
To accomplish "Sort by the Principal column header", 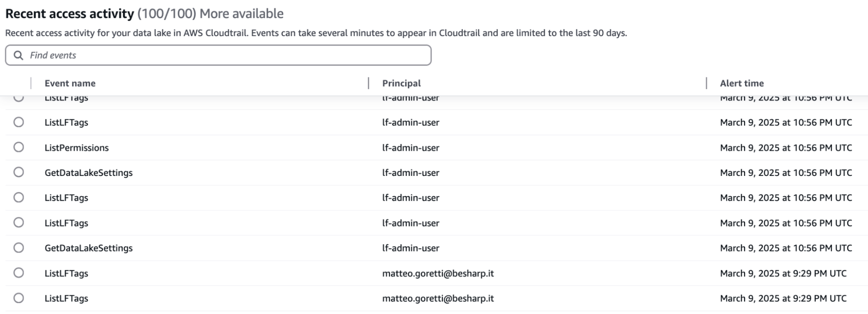I will tap(401, 83).
